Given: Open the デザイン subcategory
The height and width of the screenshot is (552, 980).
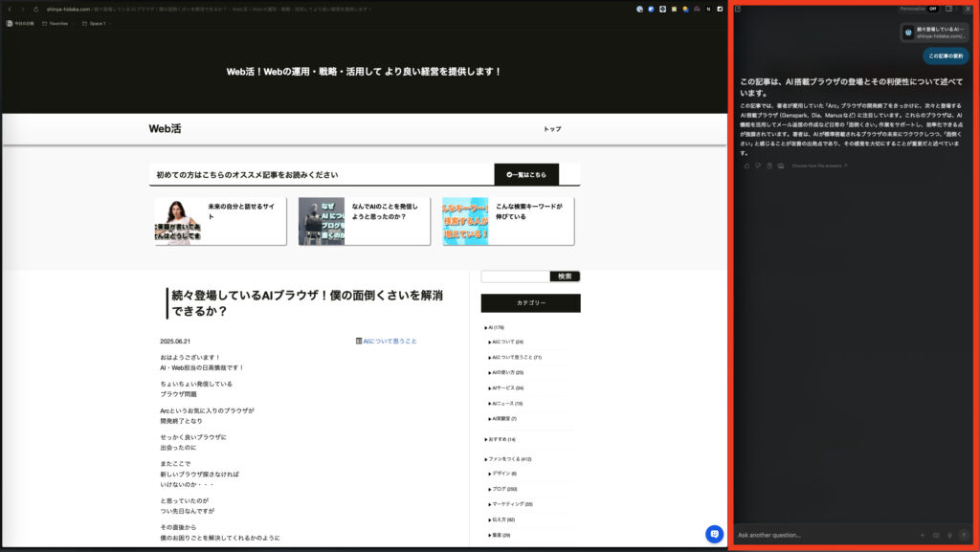Looking at the screenshot, I should (x=502, y=474).
